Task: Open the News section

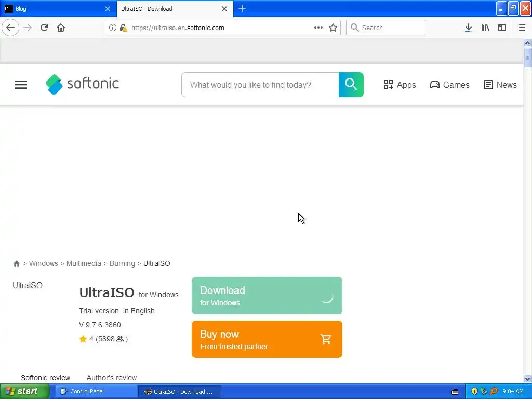Action: point(500,85)
